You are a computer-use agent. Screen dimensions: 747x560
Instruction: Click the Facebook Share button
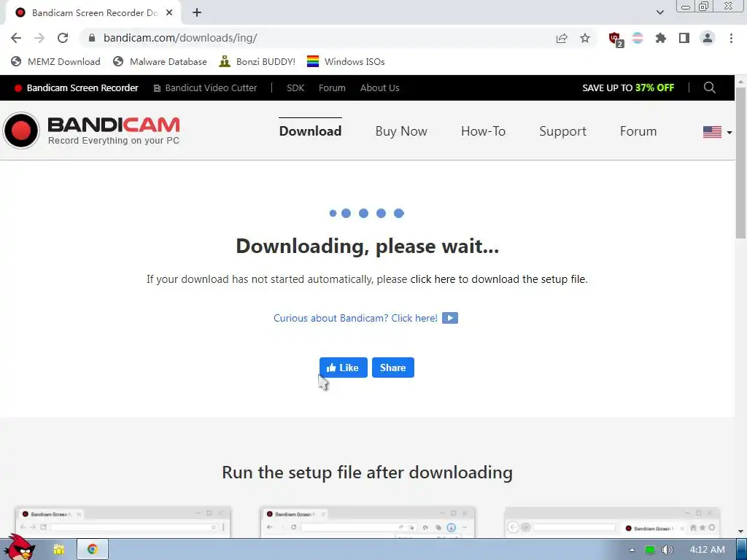coord(393,367)
